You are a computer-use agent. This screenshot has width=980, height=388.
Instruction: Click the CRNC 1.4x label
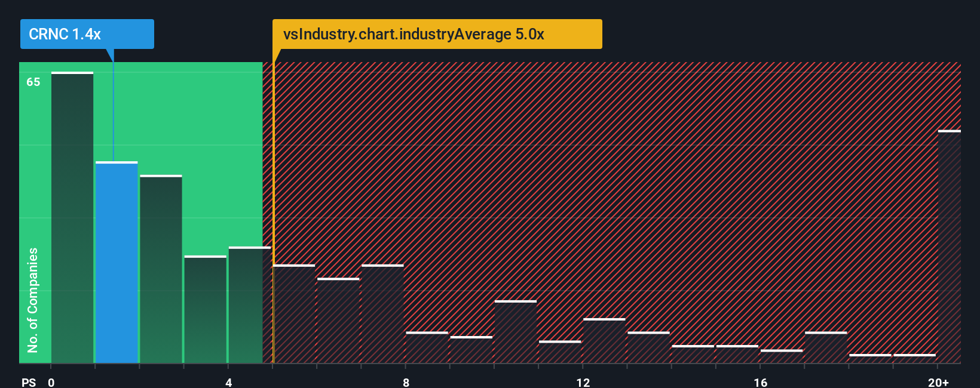point(87,34)
